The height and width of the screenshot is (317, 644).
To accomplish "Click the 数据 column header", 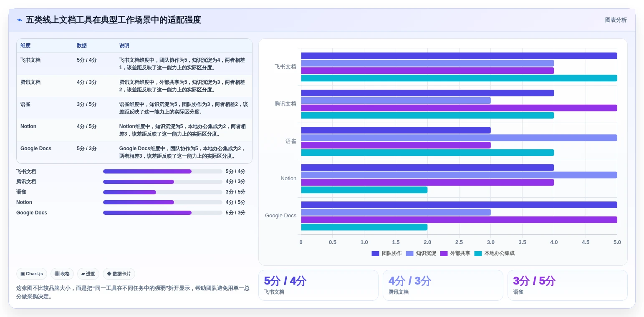I will [x=82, y=46].
